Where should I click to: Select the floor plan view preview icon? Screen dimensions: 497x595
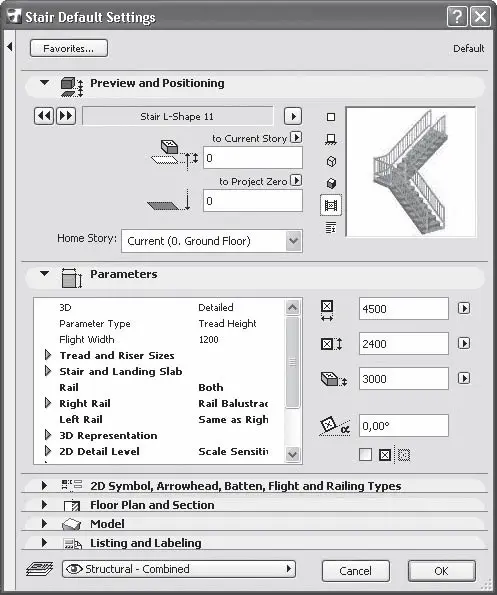click(331, 139)
